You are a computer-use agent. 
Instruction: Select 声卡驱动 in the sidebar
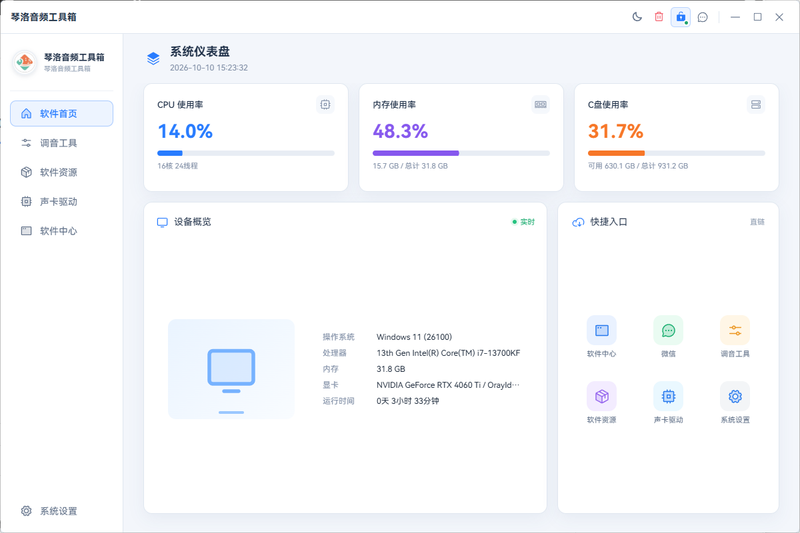62,201
